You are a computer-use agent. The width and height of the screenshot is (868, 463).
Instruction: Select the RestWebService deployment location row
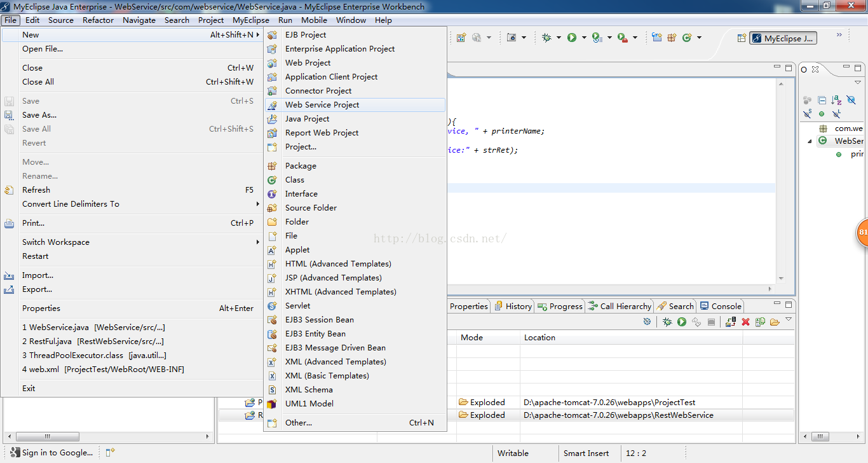618,415
